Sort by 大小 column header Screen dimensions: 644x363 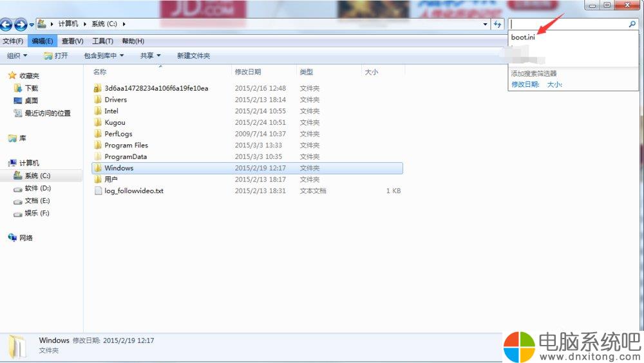372,72
